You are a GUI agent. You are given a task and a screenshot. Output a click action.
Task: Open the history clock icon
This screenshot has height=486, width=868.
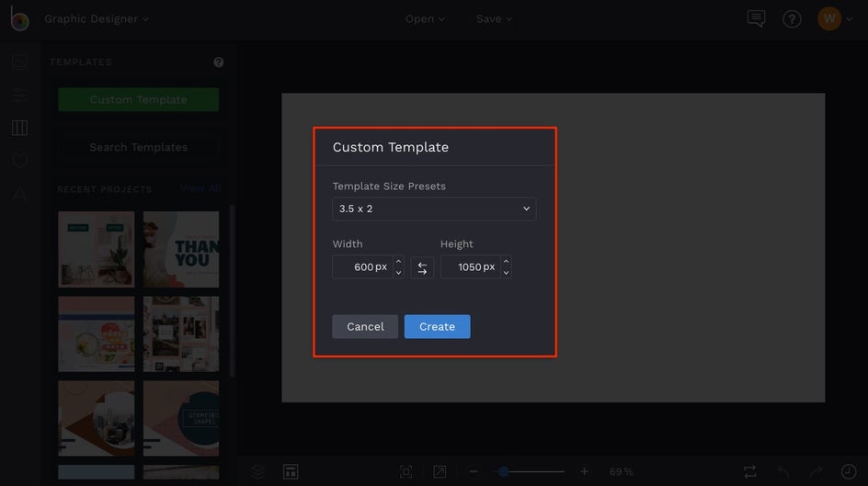[x=849, y=471]
